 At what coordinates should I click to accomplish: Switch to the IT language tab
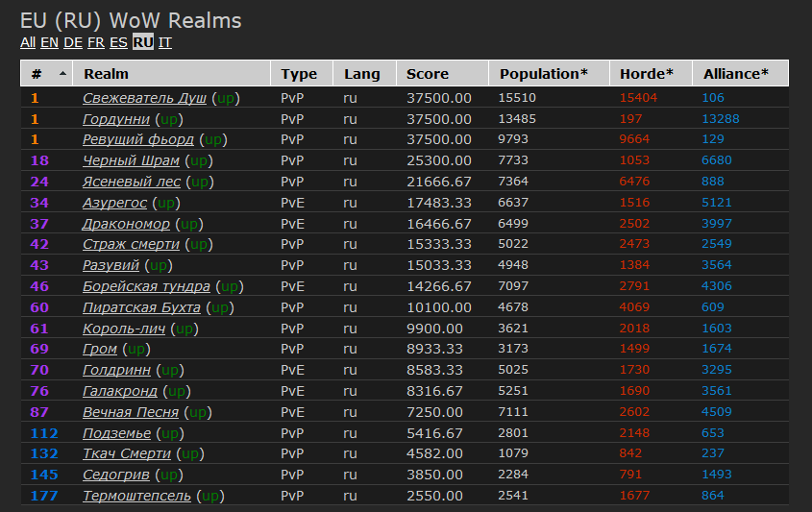(164, 42)
